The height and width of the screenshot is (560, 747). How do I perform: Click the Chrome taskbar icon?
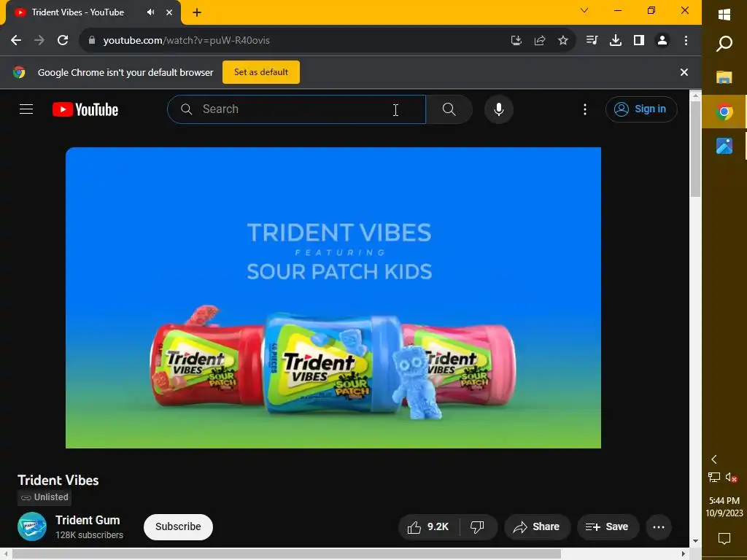tap(724, 112)
